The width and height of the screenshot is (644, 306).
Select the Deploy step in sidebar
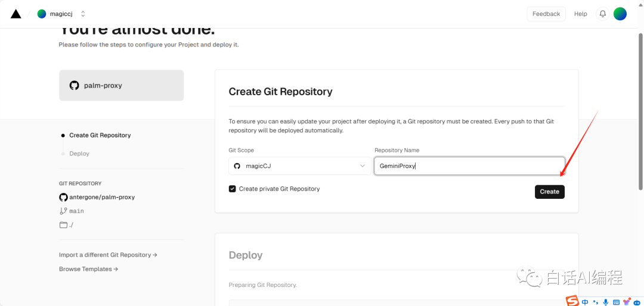click(x=79, y=154)
